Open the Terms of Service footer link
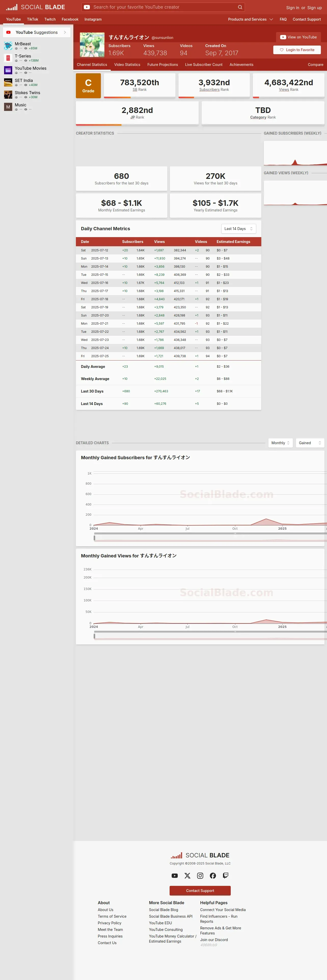327x980 pixels. click(x=112, y=916)
